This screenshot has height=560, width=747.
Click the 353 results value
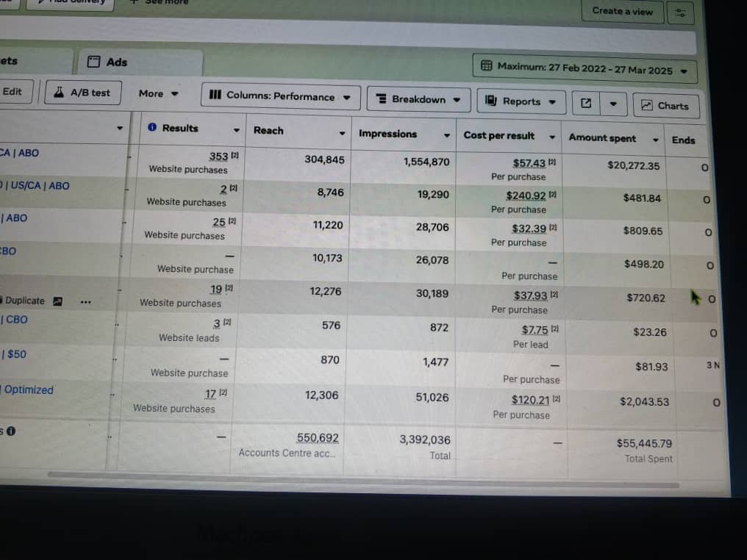click(218, 157)
